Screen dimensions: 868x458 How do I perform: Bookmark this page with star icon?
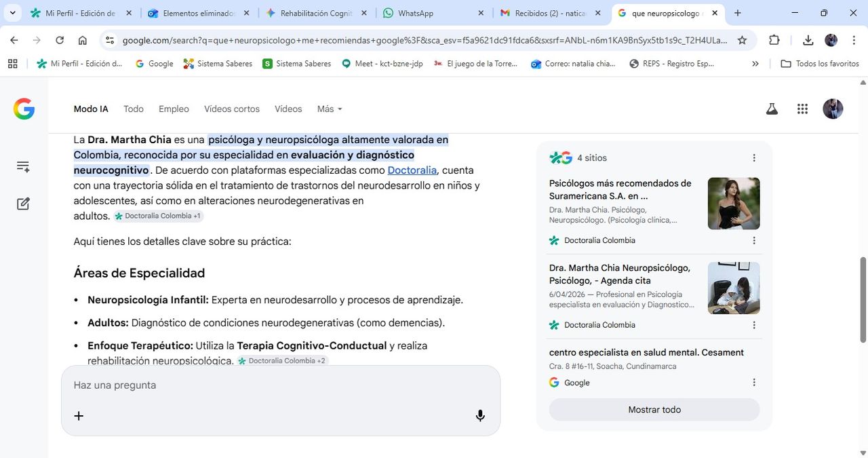tap(743, 41)
